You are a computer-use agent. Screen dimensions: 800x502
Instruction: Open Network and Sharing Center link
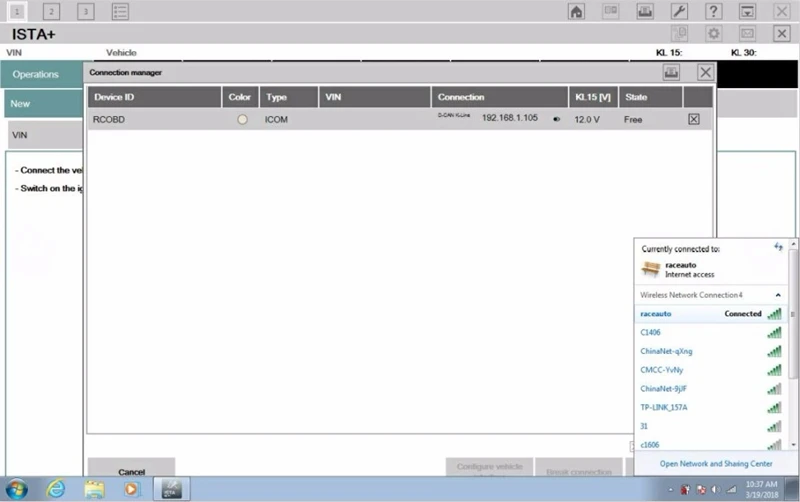point(716,464)
